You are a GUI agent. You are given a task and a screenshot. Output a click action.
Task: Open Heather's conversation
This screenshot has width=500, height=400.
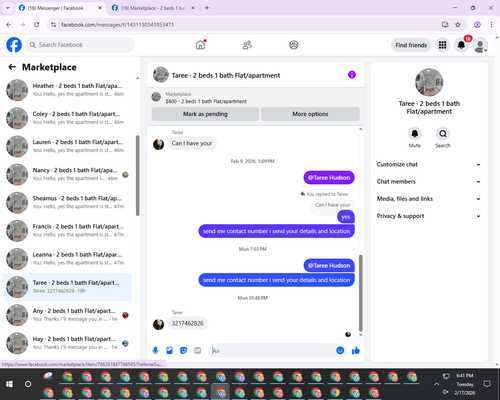(x=67, y=90)
